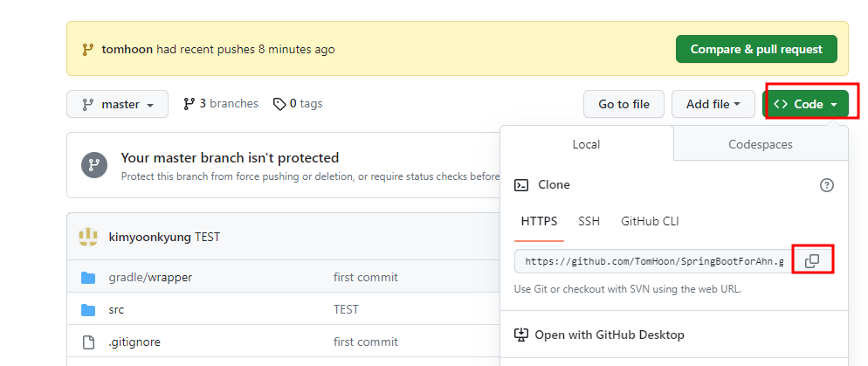This screenshot has height=366, width=868.
Task: Click the tag icon next to tags
Action: (x=279, y=104)
